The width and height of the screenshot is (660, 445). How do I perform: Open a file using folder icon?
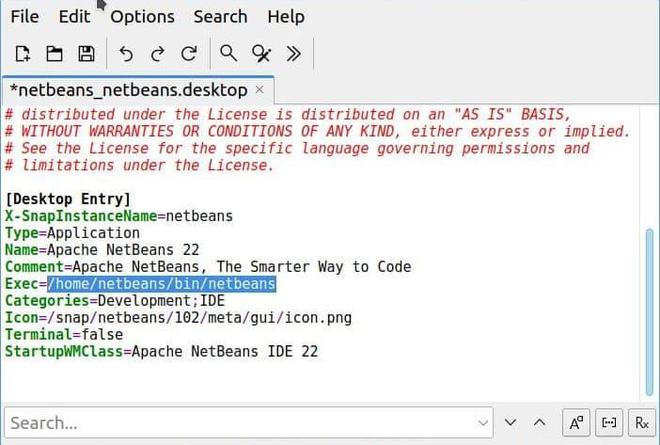(54, 54)
